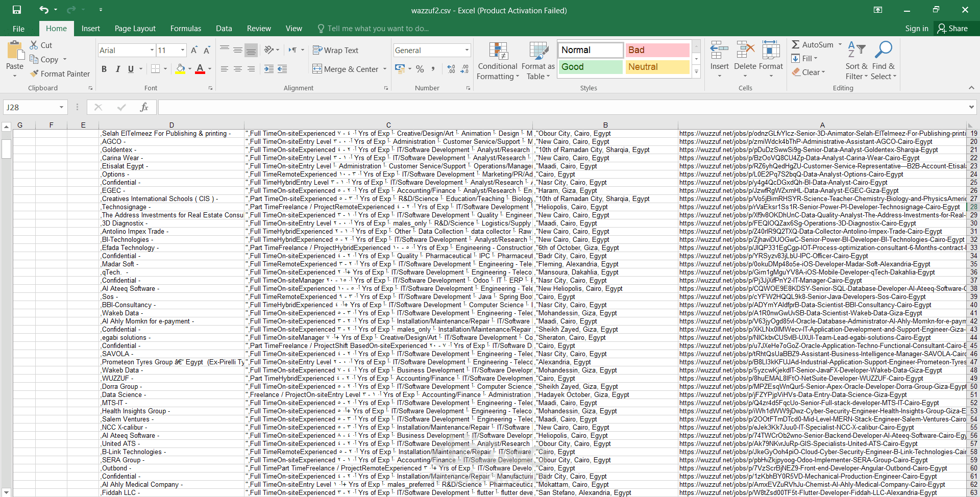This screenshot has width=980, height=497.
Task: Open the General number format dropdown
Action: tap(467, 50)
